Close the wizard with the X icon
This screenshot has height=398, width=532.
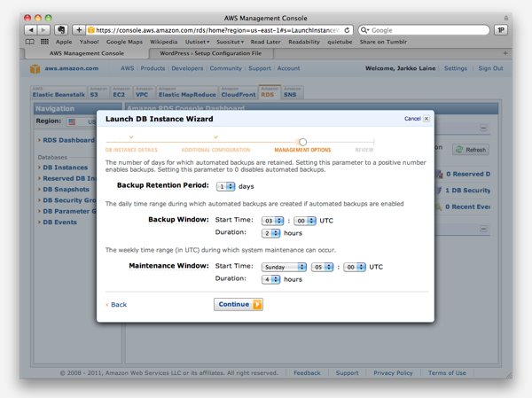[426, 118]
